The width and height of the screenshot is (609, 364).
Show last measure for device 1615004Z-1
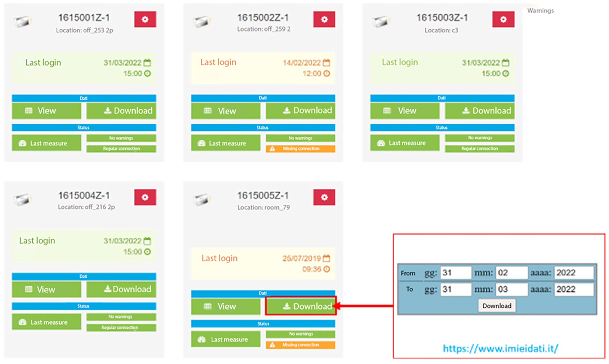tap(46, 322)
